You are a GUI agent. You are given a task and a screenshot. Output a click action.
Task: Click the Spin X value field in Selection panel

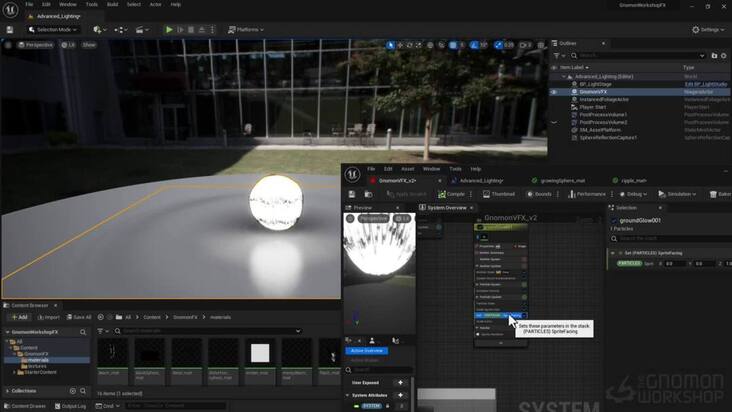click(x=674, y=264)
